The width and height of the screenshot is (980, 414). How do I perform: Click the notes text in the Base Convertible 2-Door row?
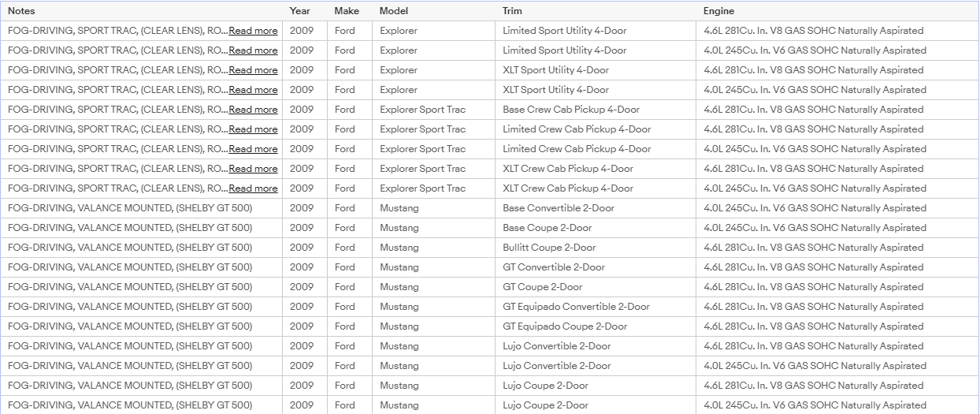(x=130, y=208)
